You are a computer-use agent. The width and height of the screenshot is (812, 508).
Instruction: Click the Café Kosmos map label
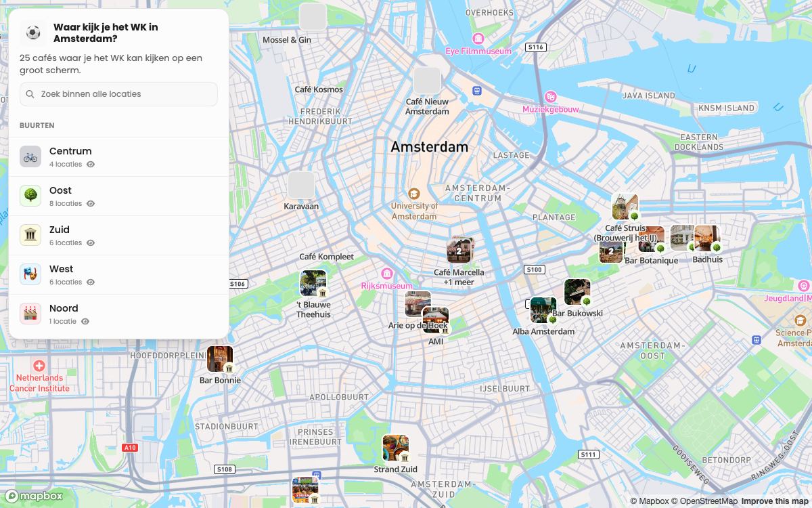point(319,89)
